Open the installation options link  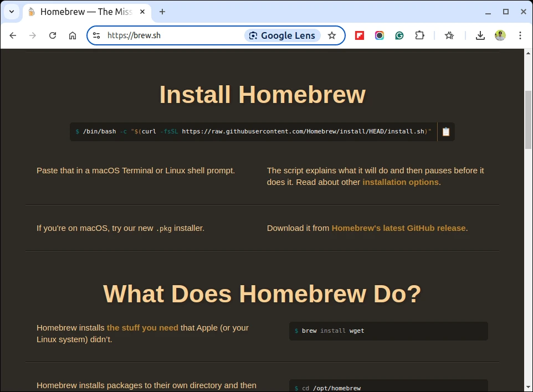[401, 182]
